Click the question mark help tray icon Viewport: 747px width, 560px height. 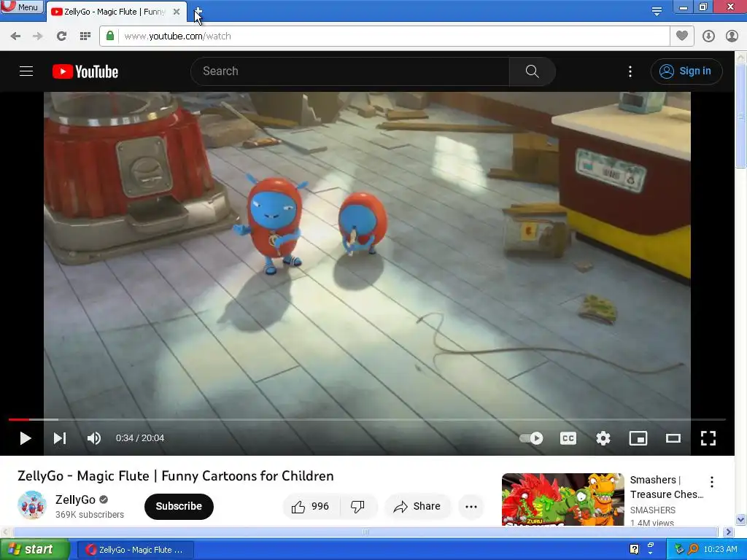[634, 549]
